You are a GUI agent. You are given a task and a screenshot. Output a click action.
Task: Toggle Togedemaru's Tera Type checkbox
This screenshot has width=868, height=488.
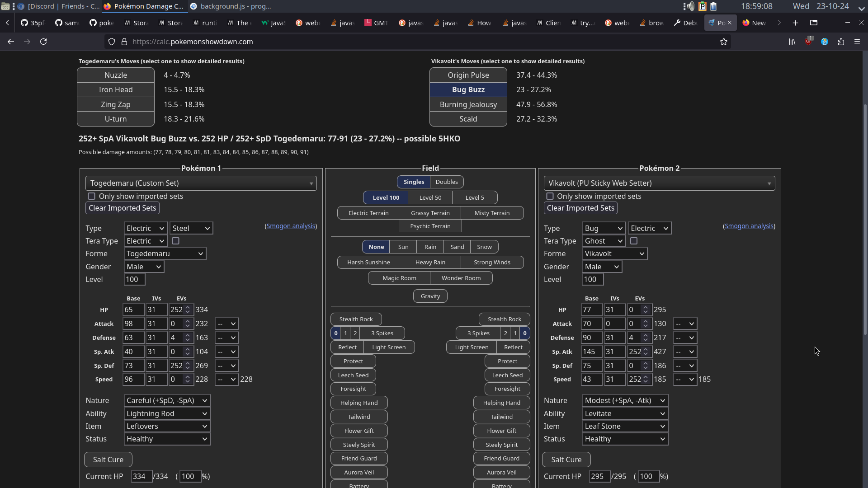[x=176, y=241]
